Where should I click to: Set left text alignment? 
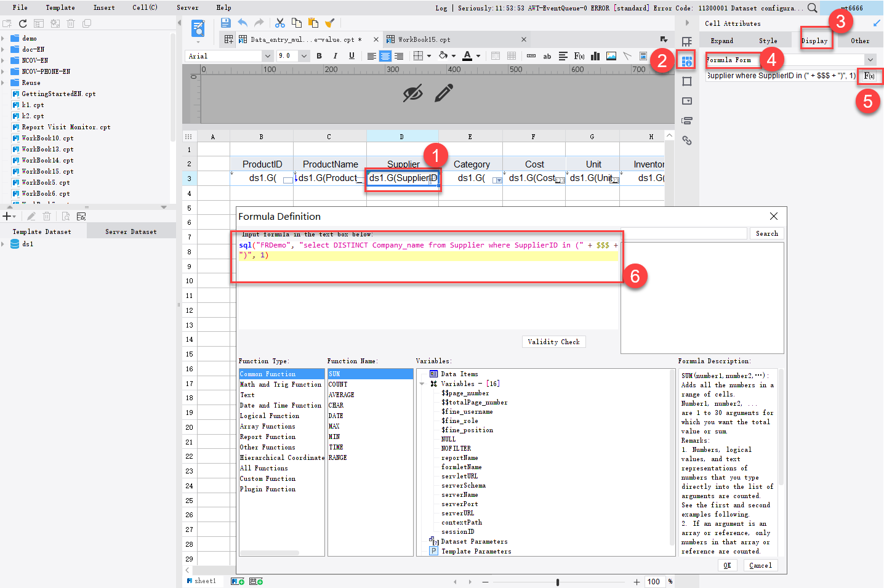pos(372,56)
